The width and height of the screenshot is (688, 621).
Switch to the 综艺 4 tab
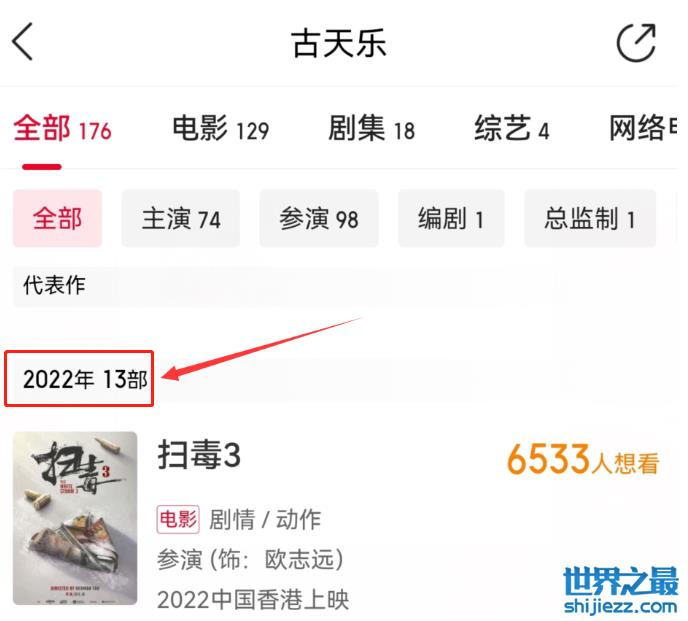[512, 129]
